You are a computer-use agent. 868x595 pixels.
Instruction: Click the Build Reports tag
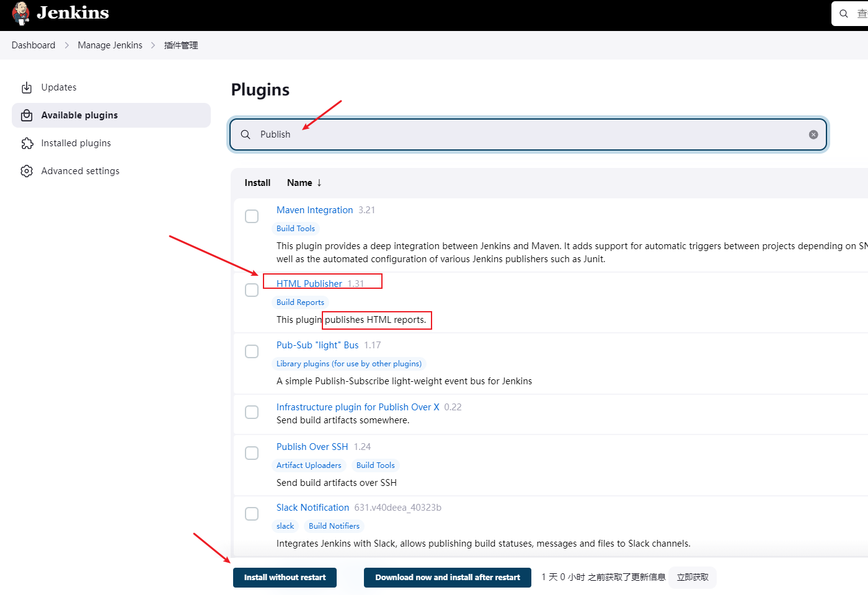pos(300,302)
